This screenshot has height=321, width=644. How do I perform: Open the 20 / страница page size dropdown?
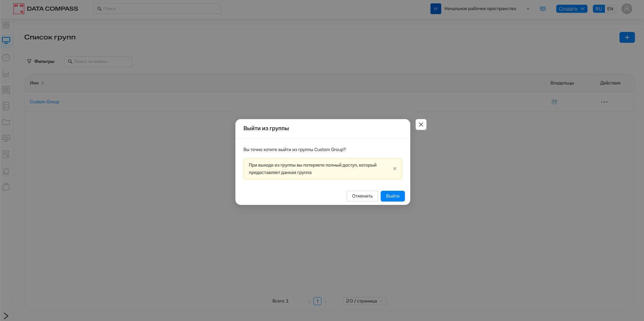tap(365, 301)
